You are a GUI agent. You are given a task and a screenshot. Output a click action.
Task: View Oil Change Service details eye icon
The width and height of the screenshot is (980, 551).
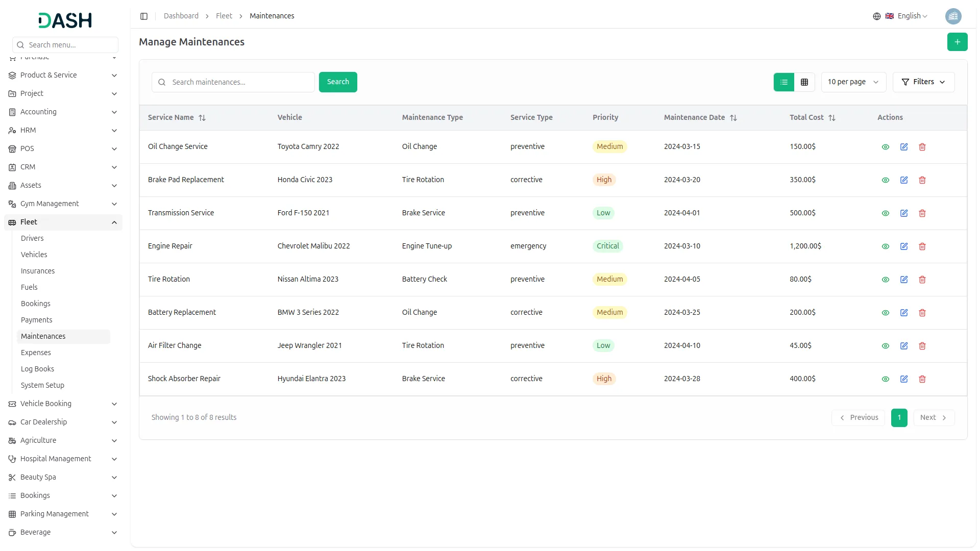(886, 147)
